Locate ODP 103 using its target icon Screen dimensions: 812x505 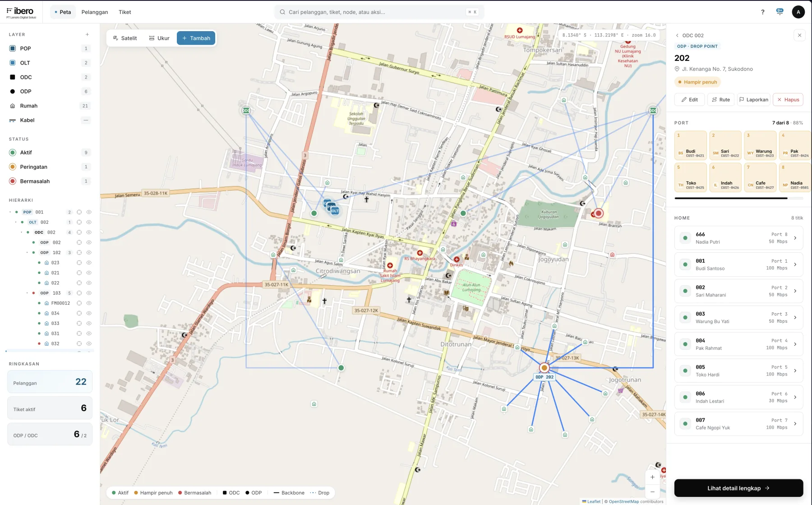(79, 293)
